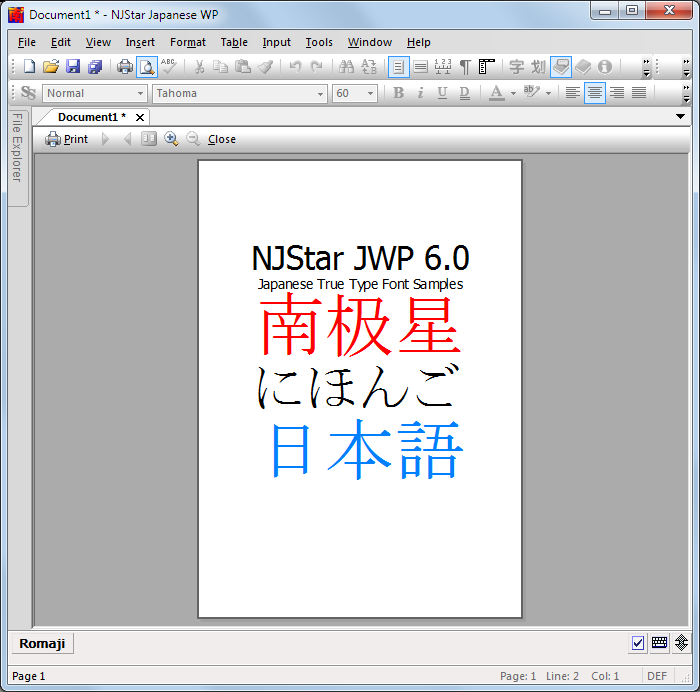Click the Paste clipboard icon
The width and height of the screenshot is (700, 692).
pos(242,67)
